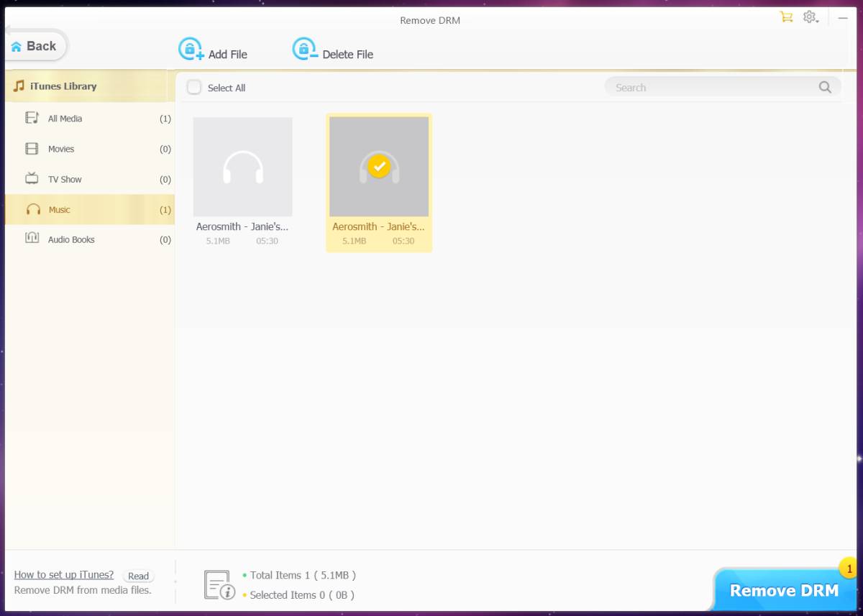Minimize the Remove DRM window
Image resolution: width=863 pixels, height=616 pixels.
(843, 17)
